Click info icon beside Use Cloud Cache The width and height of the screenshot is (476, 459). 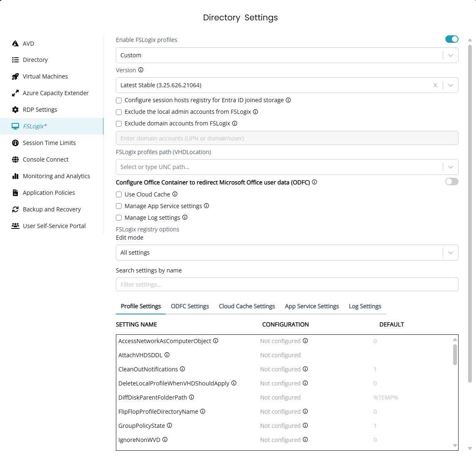(x=175, y=194)
